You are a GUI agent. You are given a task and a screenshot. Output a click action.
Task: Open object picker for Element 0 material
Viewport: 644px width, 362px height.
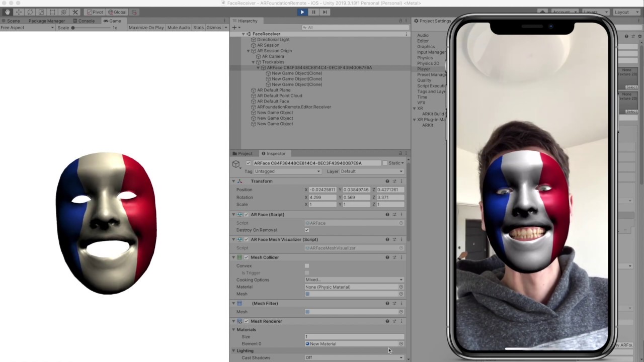point(401,344)
